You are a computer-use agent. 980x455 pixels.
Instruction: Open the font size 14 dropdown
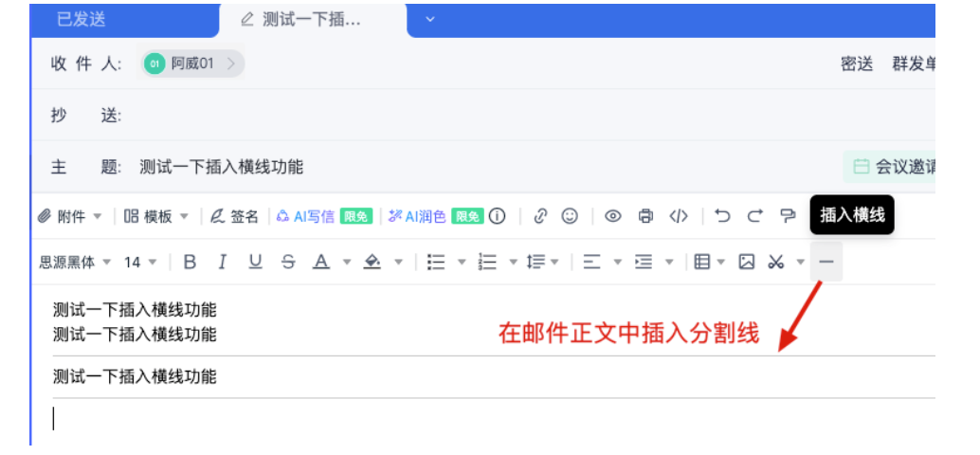click(x=140, y=262)
